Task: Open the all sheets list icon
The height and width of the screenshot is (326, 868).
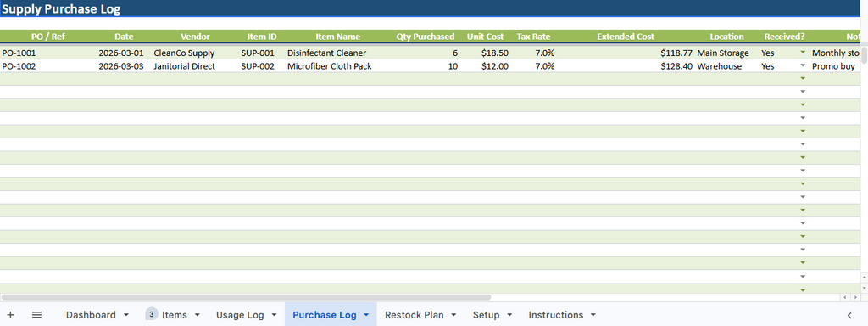Action: (x=36, y=315)
